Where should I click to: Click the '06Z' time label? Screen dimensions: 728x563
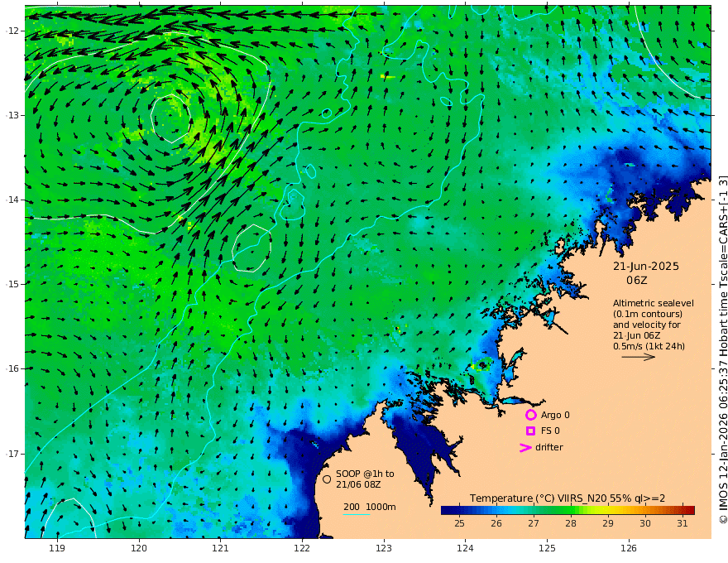(x=636, y=281)
